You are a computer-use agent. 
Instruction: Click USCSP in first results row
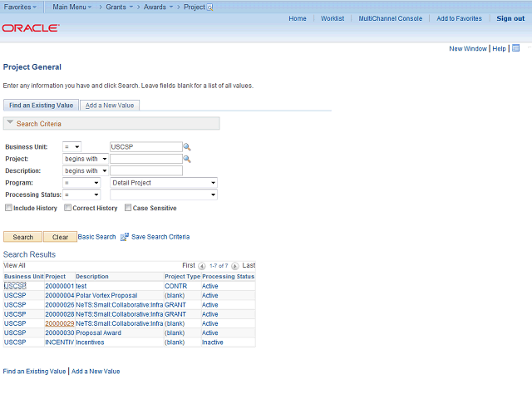[15, 286]
